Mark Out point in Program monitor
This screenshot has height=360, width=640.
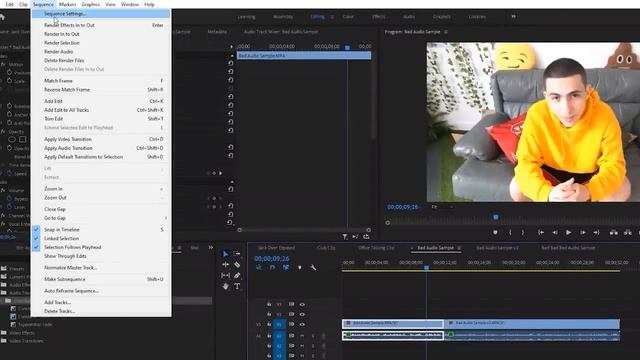pos(522,232)
